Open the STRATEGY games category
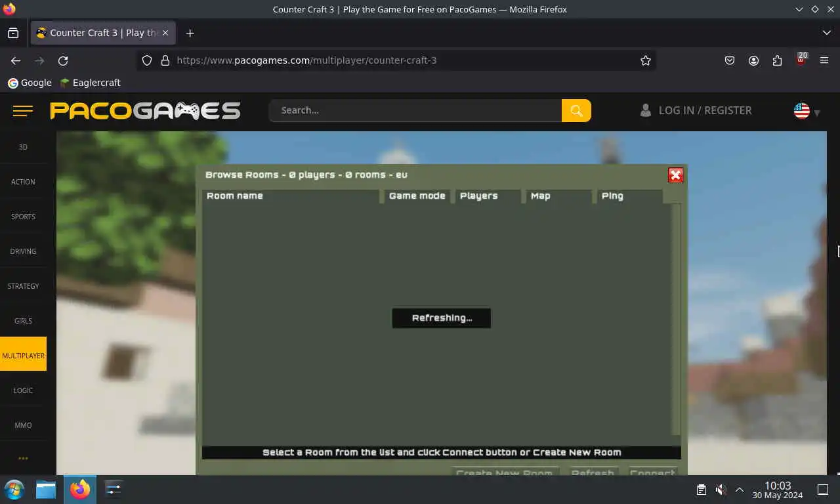This screenshot has width=840, height=504. pyautogui.click(x=23, y=286)
